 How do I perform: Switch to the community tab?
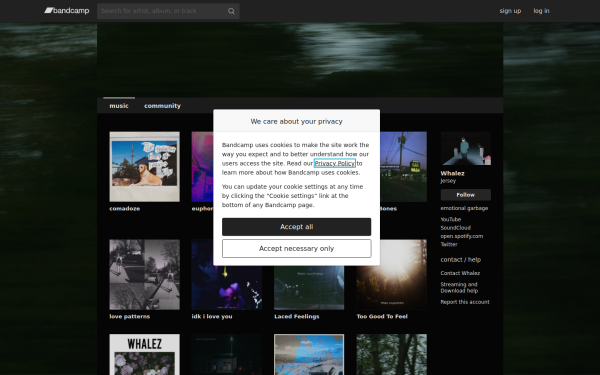coord(162,106)
